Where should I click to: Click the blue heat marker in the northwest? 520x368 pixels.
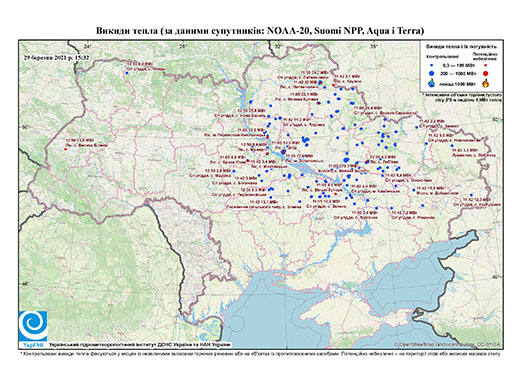(127, 73)
